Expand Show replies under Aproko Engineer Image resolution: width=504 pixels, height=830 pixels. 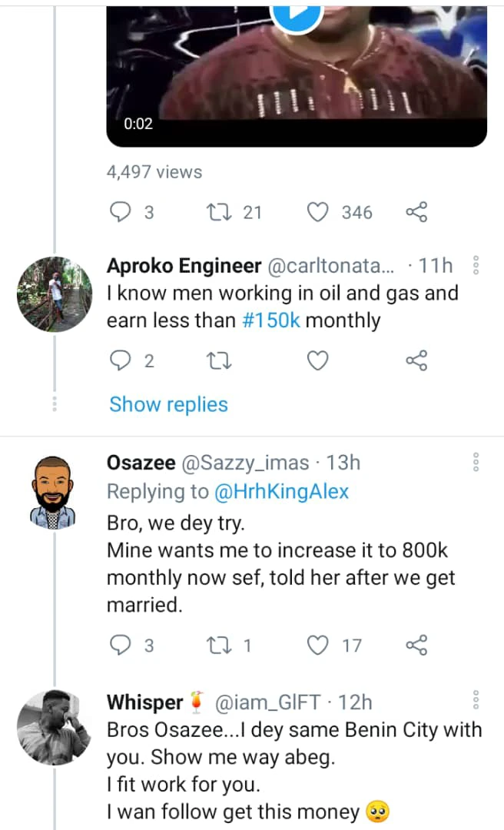[168, 404]
